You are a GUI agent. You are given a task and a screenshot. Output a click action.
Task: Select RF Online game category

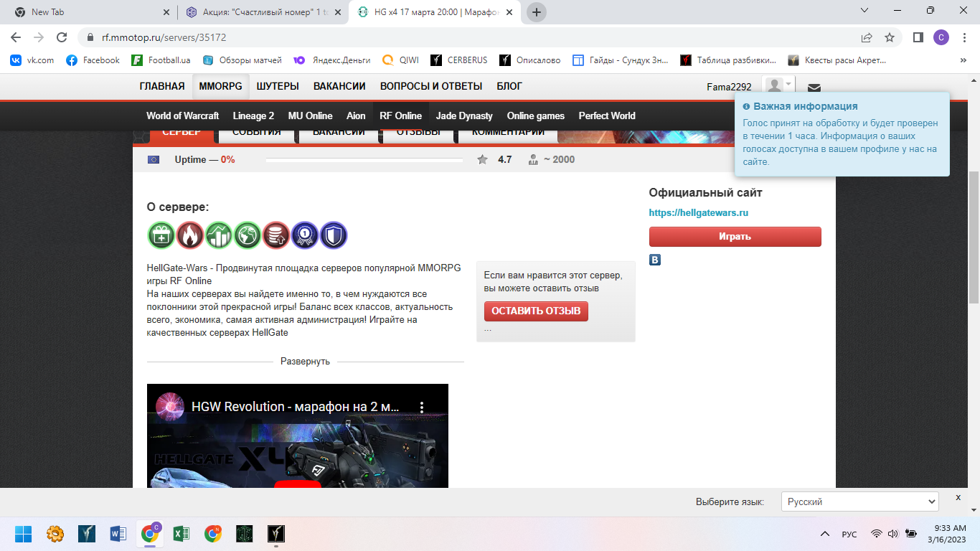pyautogui.click(x=400, y=116)
